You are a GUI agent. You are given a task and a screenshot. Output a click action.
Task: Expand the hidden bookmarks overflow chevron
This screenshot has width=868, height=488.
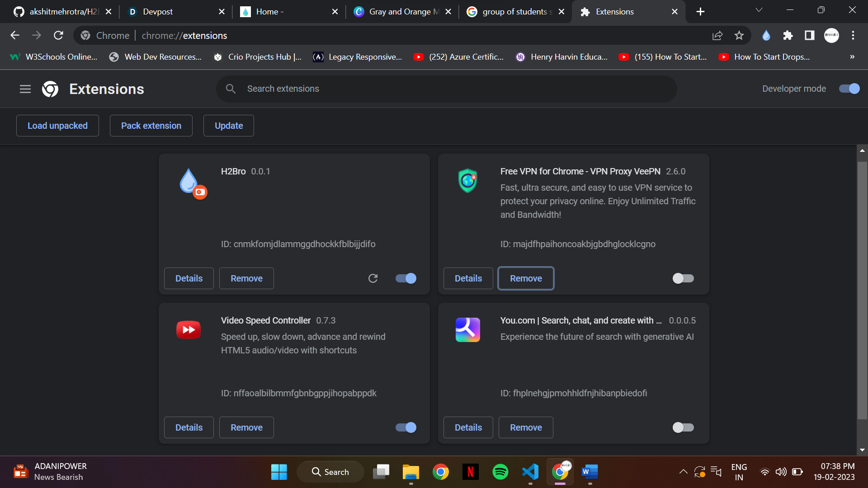(x=852, y=57)
